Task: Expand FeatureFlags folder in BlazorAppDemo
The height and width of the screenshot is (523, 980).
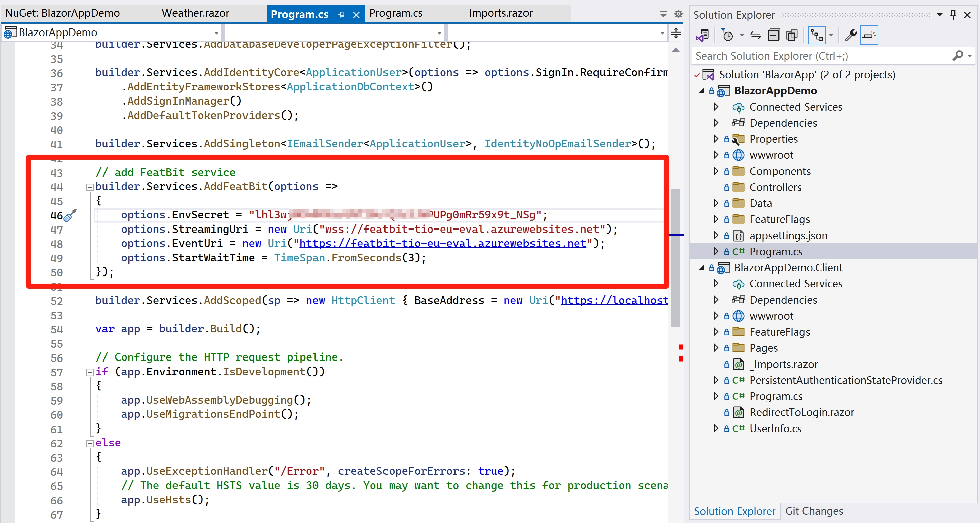Action: (716, 220)
